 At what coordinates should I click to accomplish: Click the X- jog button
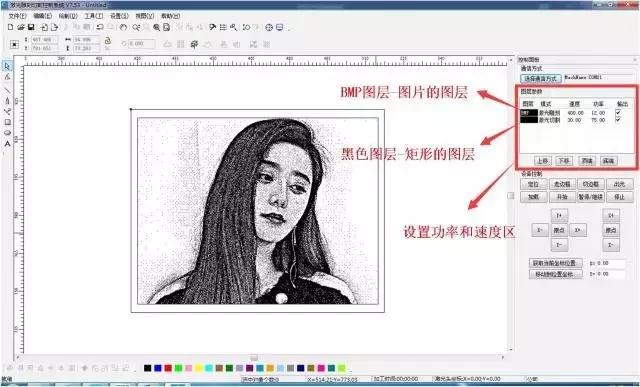click(540, 230)
